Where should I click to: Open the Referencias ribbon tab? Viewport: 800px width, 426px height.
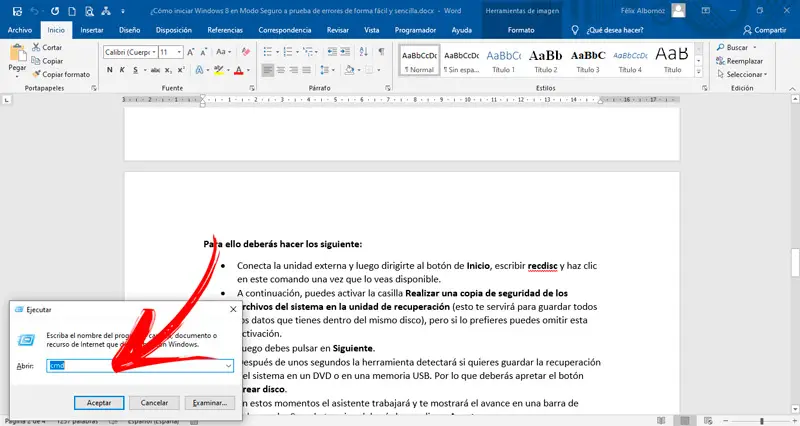(224, 30)
